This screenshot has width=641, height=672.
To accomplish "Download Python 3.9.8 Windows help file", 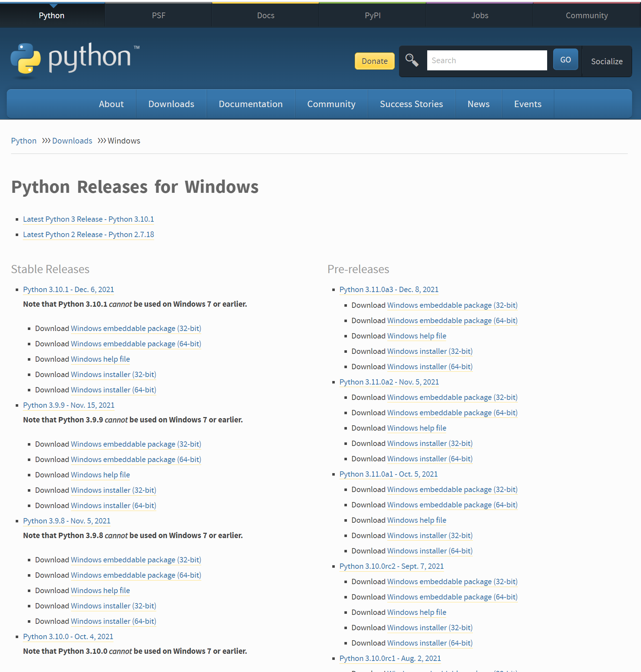I will coord(100,591).
